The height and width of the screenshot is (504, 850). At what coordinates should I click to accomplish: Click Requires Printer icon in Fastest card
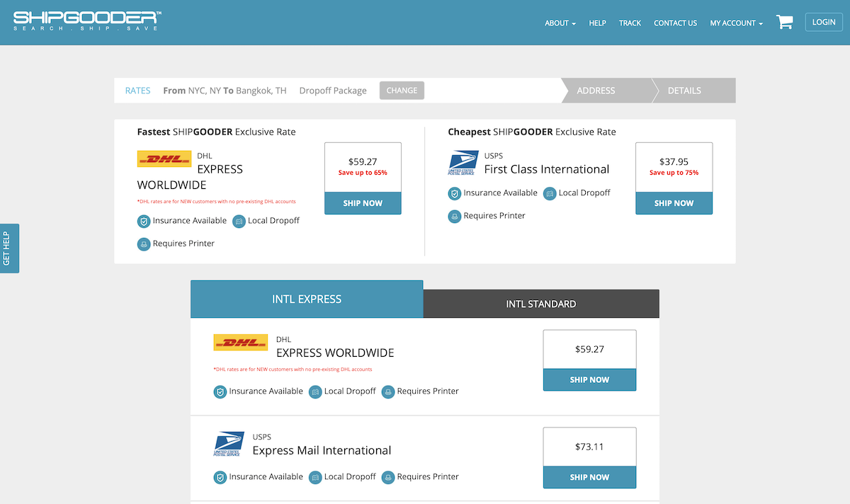point(144,244)
